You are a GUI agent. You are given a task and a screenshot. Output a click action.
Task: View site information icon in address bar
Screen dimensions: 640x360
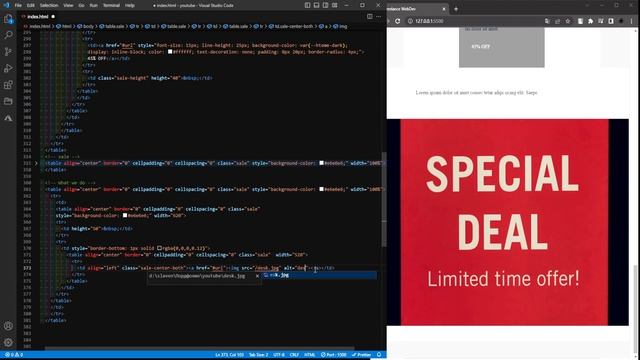[x=410, y=21]
